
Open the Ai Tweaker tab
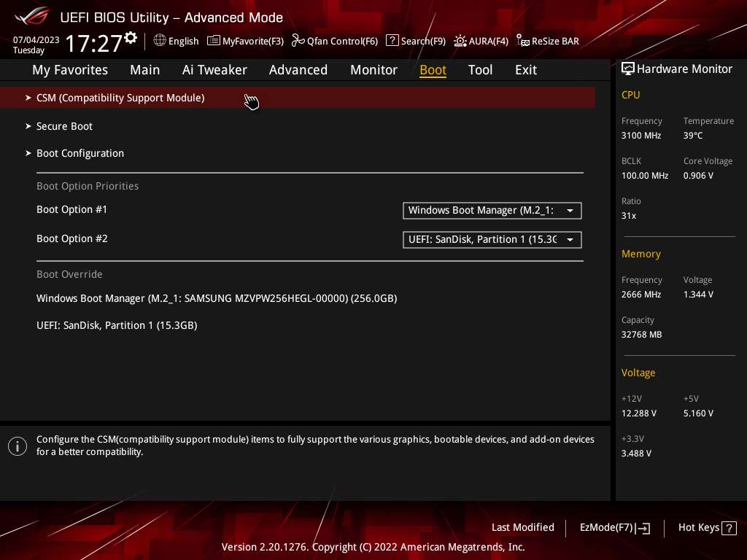[214, 70]
